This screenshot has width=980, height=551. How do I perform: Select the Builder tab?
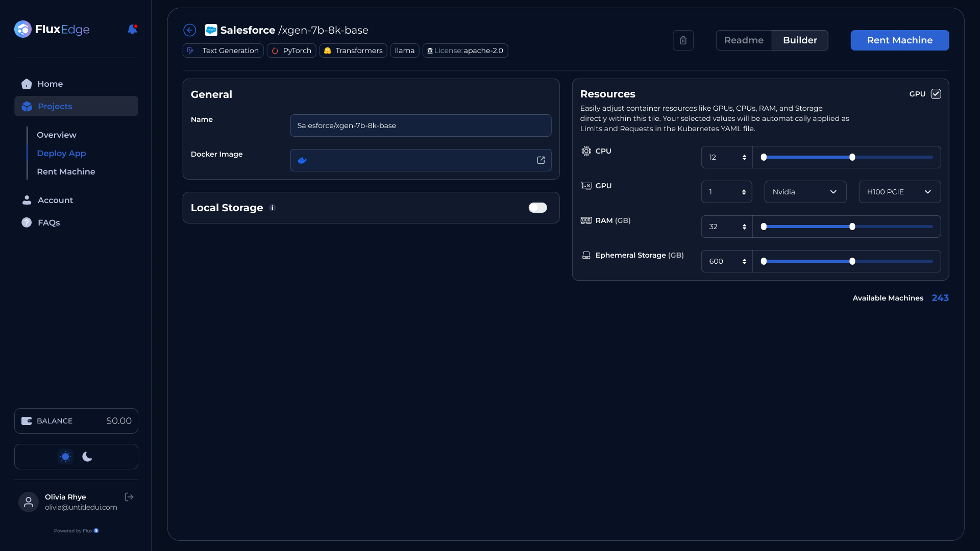pyautogui.click(x=800, y=40)
